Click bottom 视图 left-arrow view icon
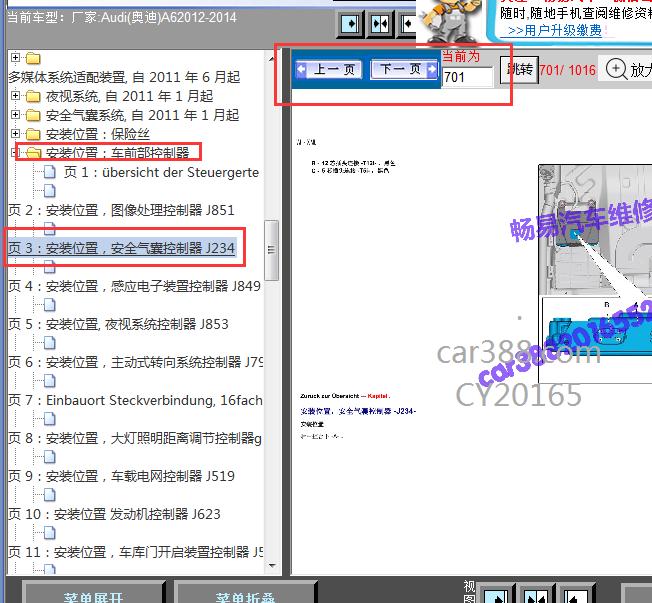Screen dimensions: 652x603 pyautogui.click(x=575, y=595)
